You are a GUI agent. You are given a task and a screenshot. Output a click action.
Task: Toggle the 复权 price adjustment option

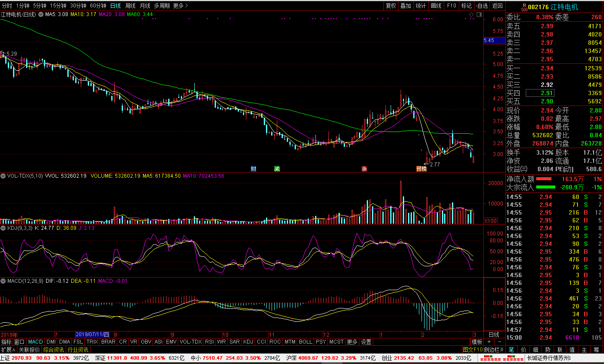pyautogui.click(x=391, y=6)
